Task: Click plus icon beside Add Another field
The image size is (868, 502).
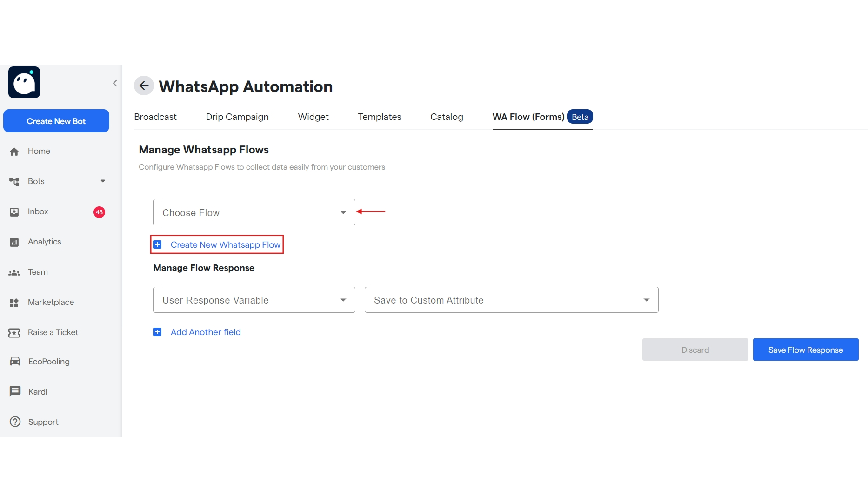Action: [157, 332]
